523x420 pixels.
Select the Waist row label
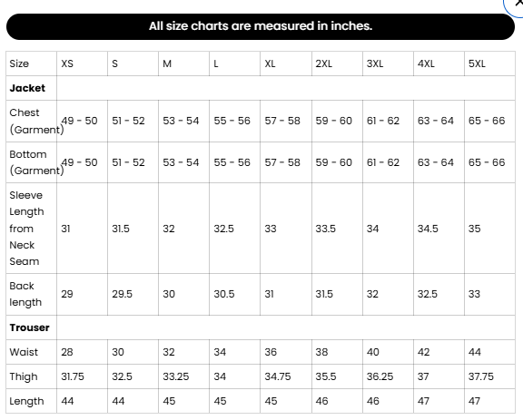(x=24, y=352)
